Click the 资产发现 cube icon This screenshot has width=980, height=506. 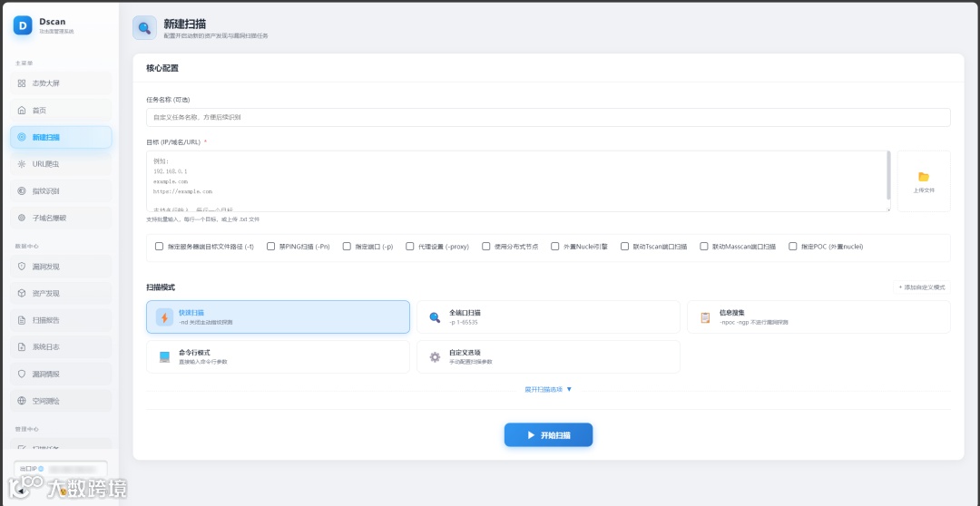pyautogui.click(x=22, y=294)
